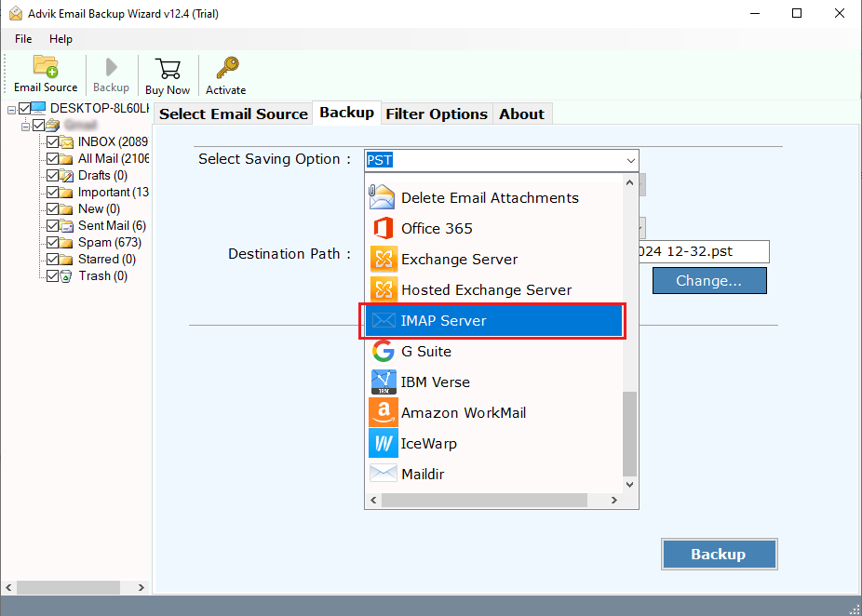The height and width of the screenshot is (616, 862).
Task: Select Office 365 option text
Action: (x=437, y=228)
